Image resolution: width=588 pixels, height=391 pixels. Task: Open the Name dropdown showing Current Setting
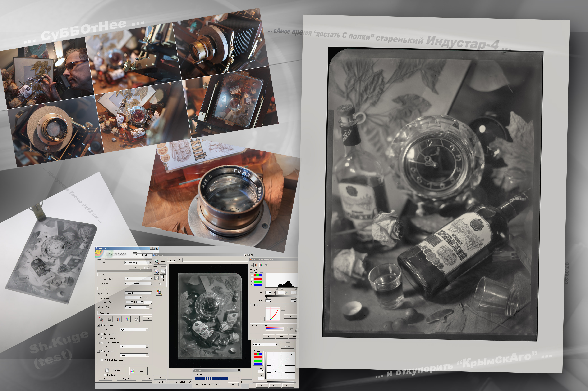138,263
